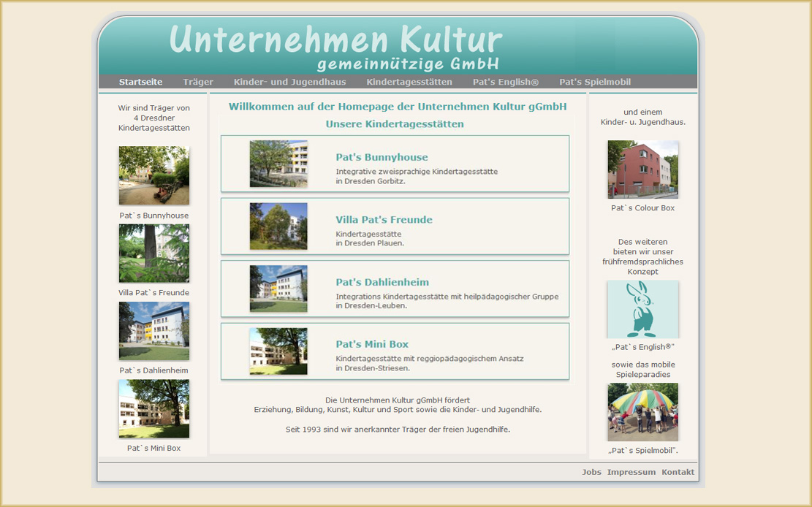Click the '„Pat`s English®"' caption
The height and width of the screenshot is (507, 812).
(x=642, y=347)
